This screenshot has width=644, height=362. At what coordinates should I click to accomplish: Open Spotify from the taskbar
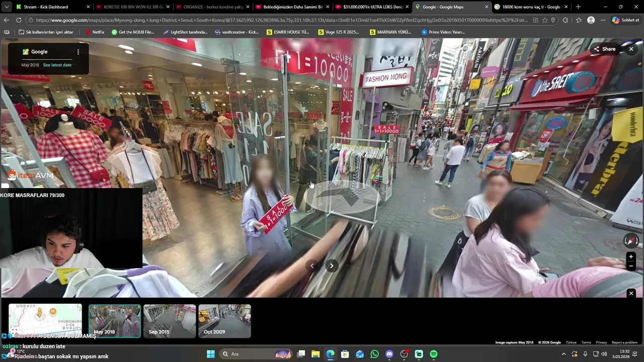click(434, 354)
